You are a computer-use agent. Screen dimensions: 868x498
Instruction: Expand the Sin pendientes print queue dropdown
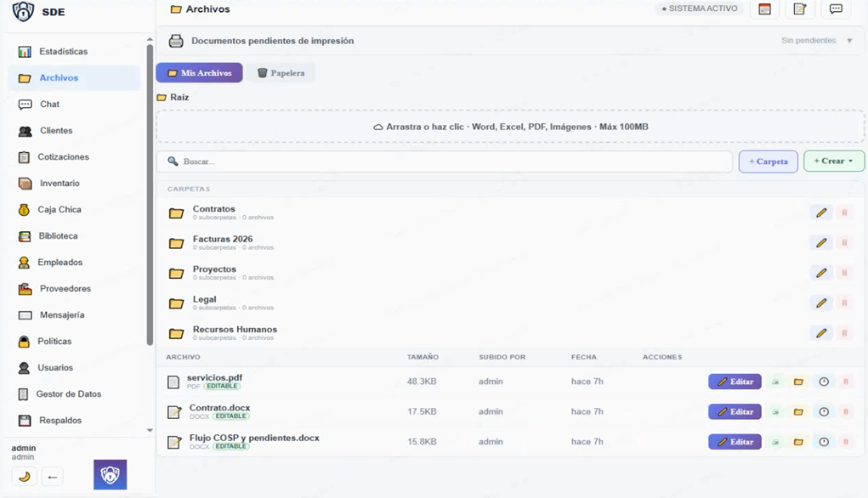(848, 41)
